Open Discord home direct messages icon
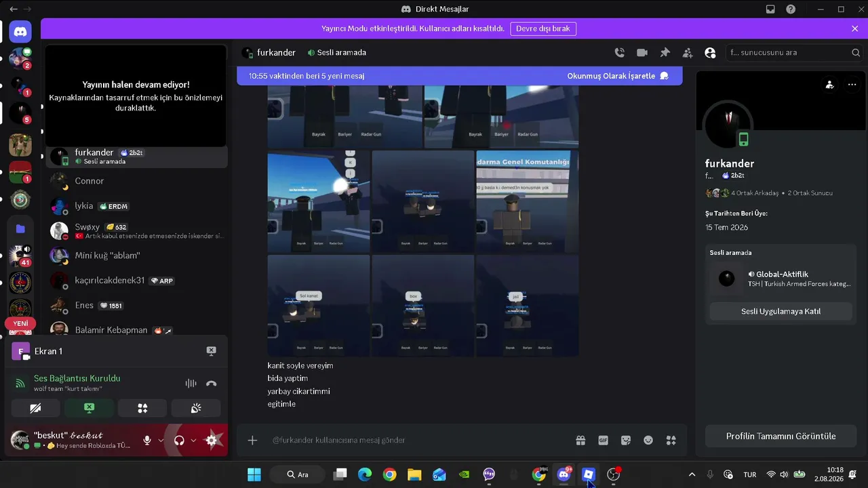Image resolution: width=868 pixels, height=488 pixels. click(x=20, y=31)
